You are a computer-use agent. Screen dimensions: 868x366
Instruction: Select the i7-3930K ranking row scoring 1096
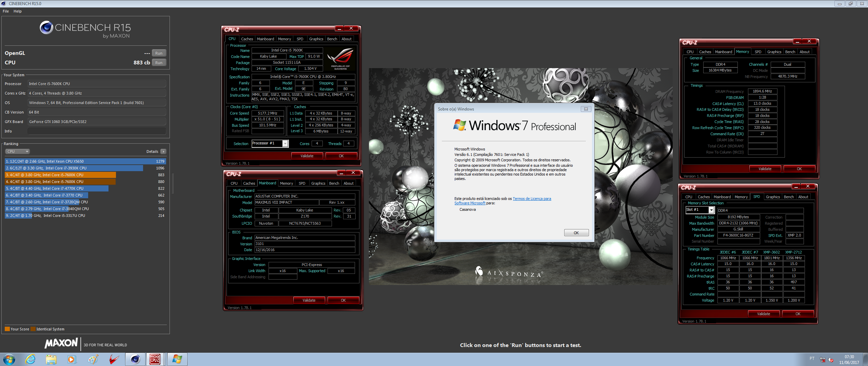click(x=85, y=168)
